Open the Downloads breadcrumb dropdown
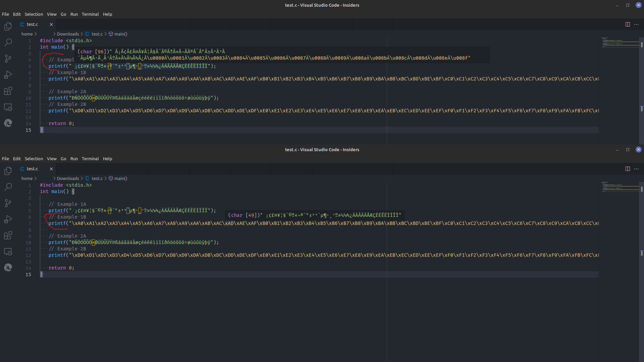Viewport: 644px width, 362px height. (x=67, y=34)
